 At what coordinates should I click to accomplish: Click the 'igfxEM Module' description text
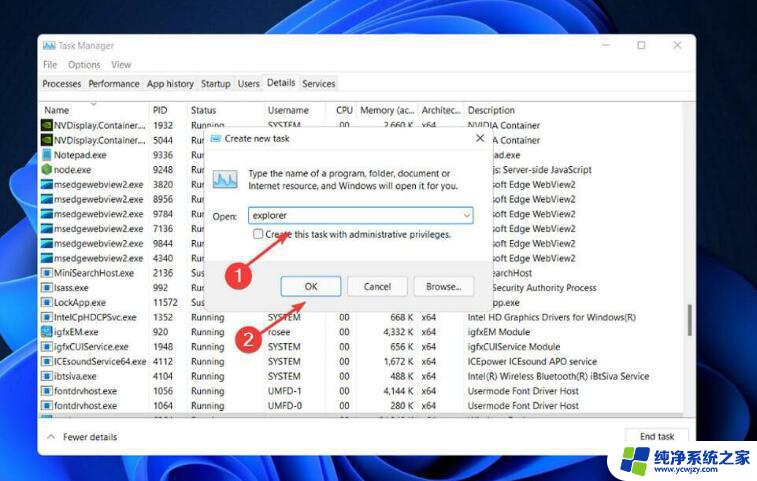click(x=499, y=332)
